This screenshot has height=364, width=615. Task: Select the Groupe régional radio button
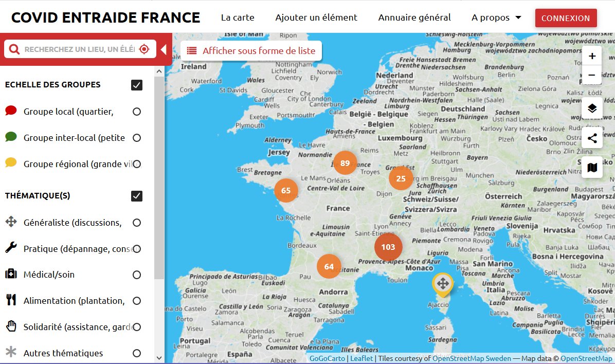[136, 164]
